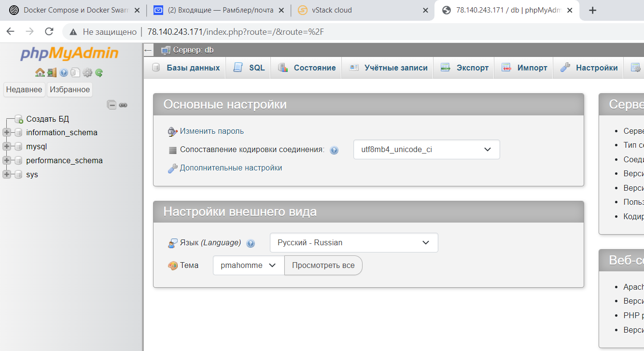Image resolution: width=644 pixels, height=351 pixels.
Task: Open the MySQL documentation pages icon
Action: coord(75,72)
